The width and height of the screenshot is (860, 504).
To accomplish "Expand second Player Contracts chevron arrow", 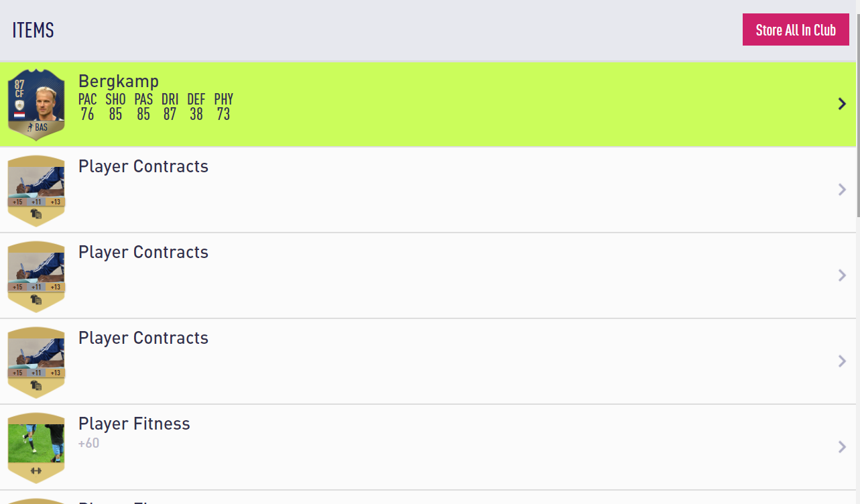I will click(x=843, y=275).
